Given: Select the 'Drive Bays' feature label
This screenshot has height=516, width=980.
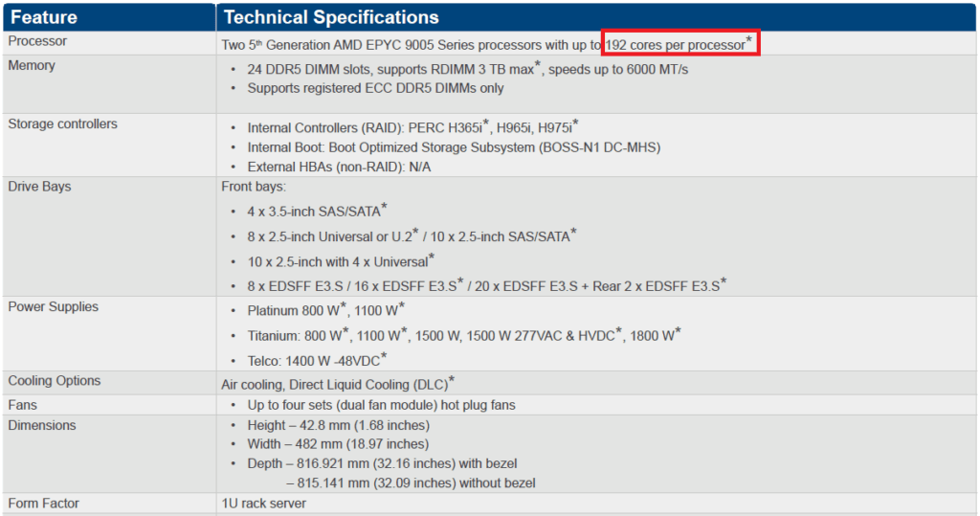Looking at the screenshot, I should click(x=39, y=187).
